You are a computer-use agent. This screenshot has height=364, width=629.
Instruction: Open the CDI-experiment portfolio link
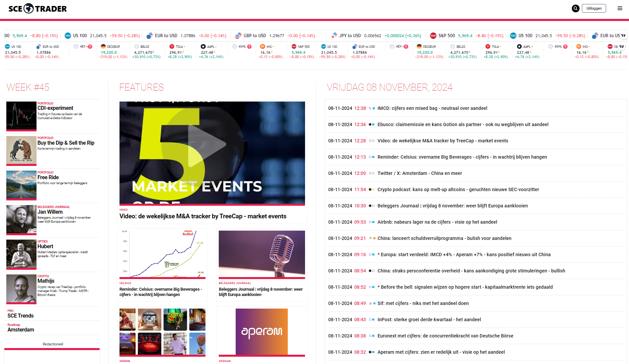click(x=55, y=108)
